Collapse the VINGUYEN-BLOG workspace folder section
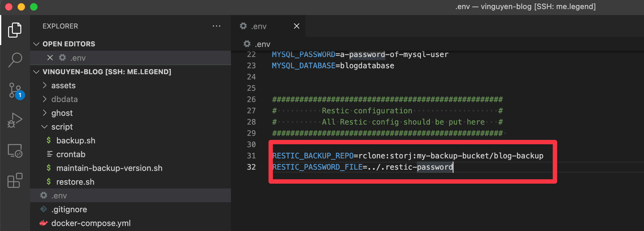Image resolution: width=644 pixels, height=231 pixels. [x=37, y=72]
